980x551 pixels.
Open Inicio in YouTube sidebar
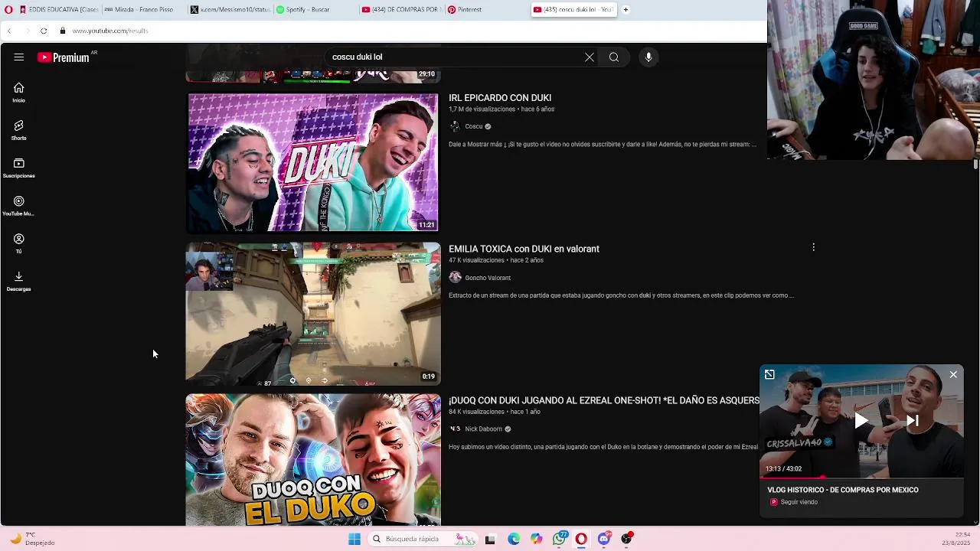click(x=19, y=93)
